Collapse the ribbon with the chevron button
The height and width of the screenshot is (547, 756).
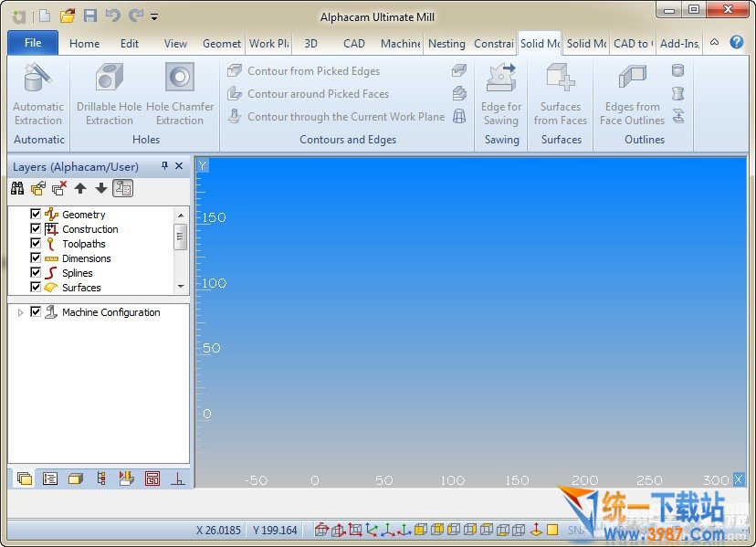pos(715,42)
